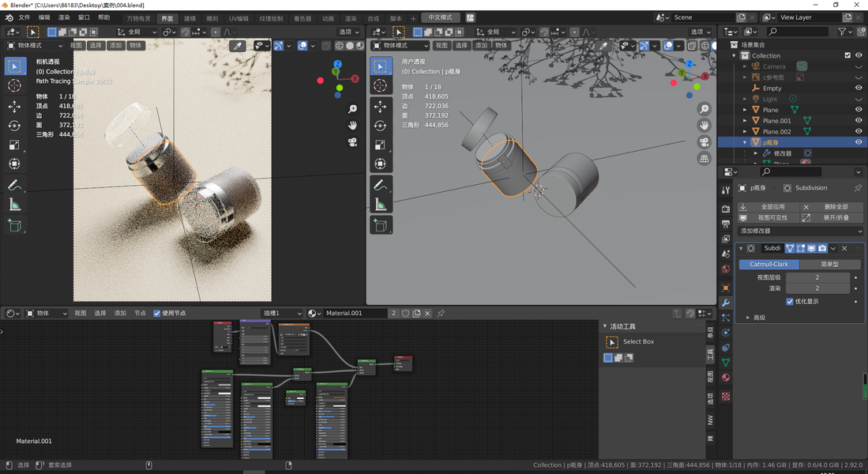Click the pan hand icon in right viewport
868x474 pixels.
[705, 125]
